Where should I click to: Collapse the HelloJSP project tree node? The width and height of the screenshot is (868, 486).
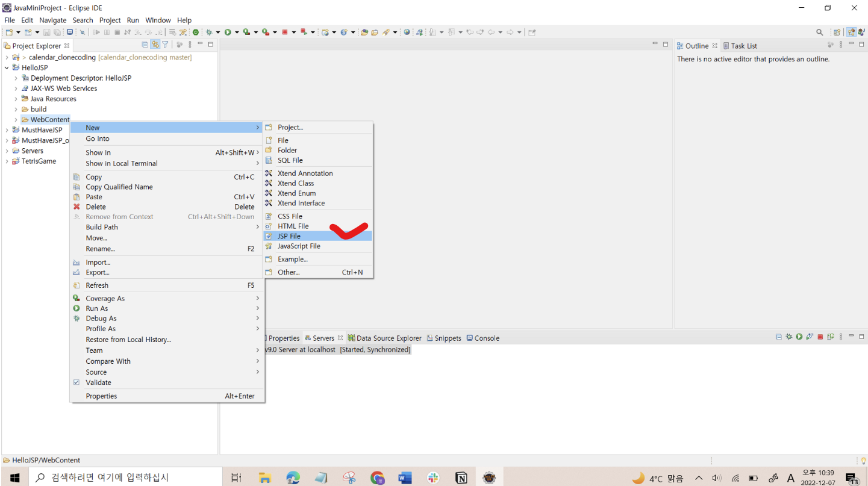(7, 67)
